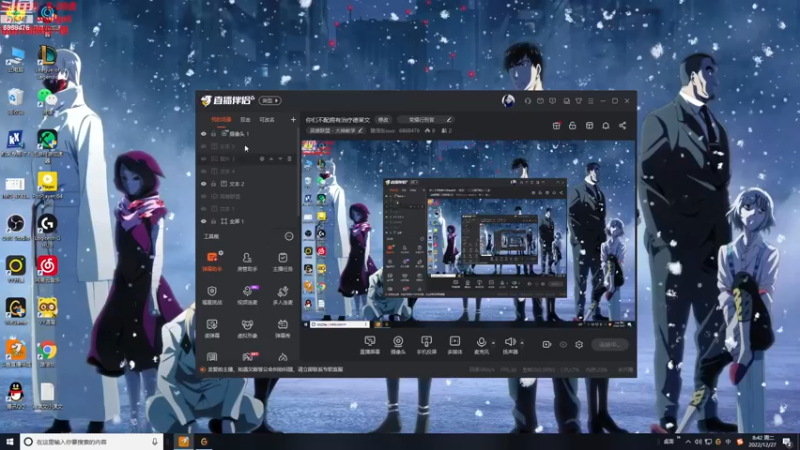Show the 文本 4 layer

(204, 171)
